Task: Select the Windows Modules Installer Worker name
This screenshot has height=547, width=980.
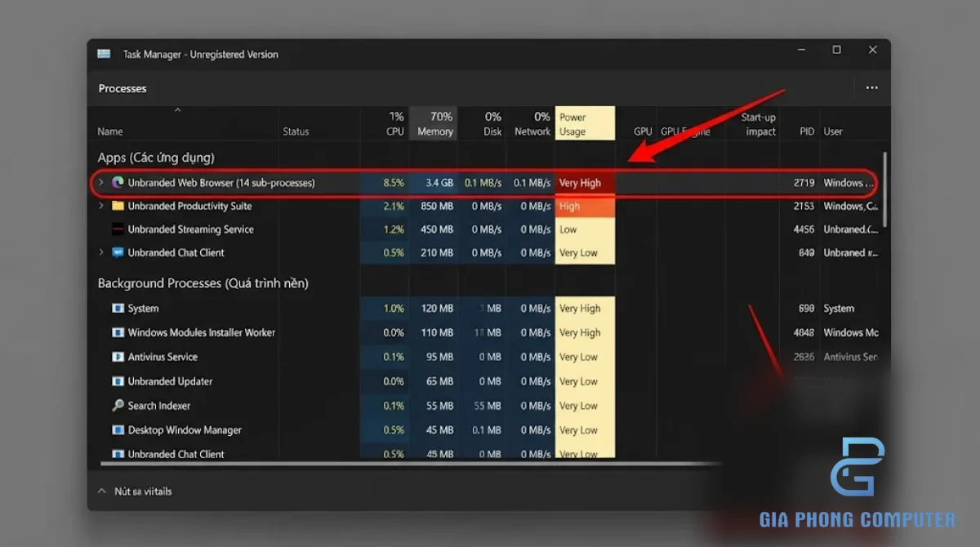Action: pos(202,333)
